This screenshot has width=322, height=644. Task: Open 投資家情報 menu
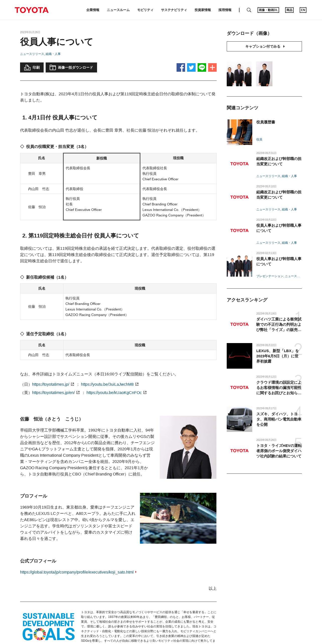pyautogui.click(x=203, y=10)
